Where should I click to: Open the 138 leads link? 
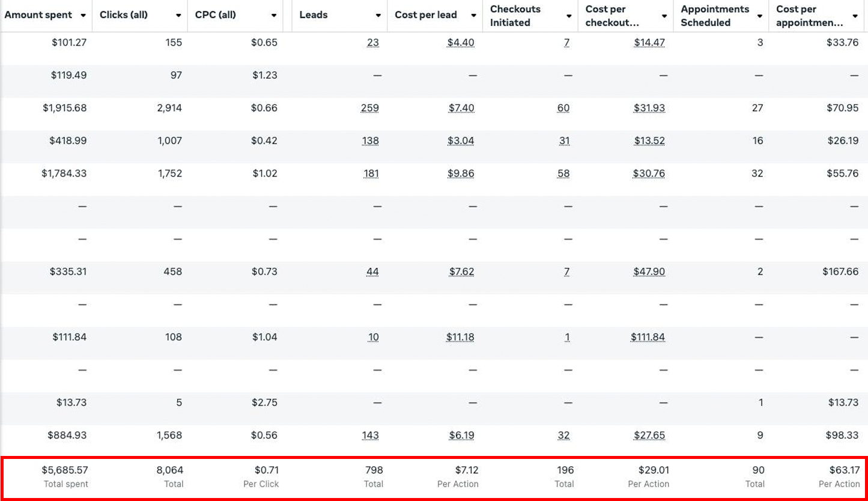370,141
